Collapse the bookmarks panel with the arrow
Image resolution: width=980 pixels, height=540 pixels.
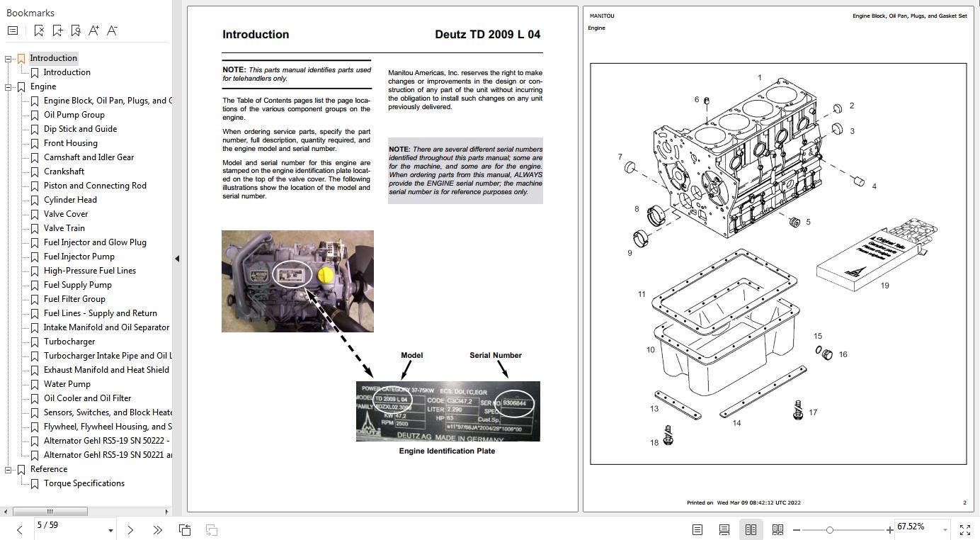tap(177, 259)
